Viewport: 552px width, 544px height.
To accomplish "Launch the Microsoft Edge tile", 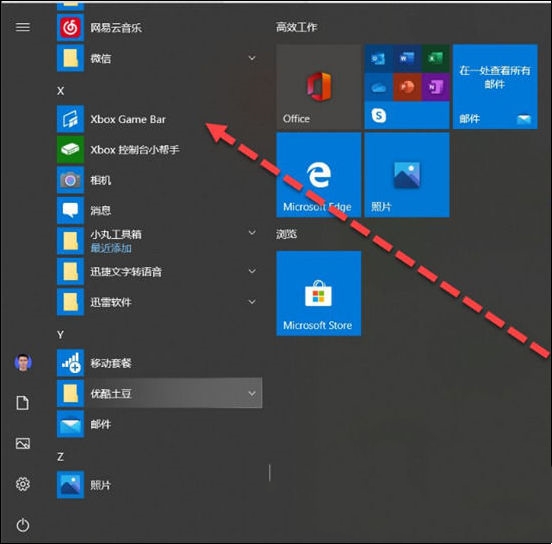I will coord(319,175).
